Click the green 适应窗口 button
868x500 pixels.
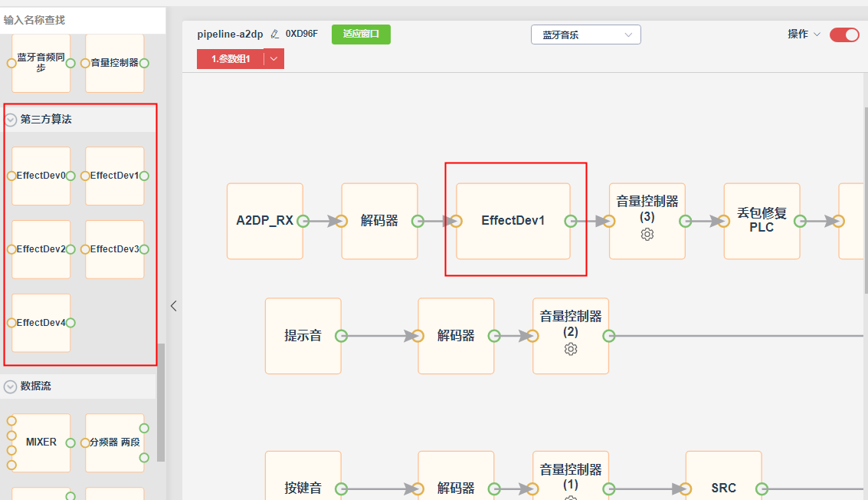[361, 35]
